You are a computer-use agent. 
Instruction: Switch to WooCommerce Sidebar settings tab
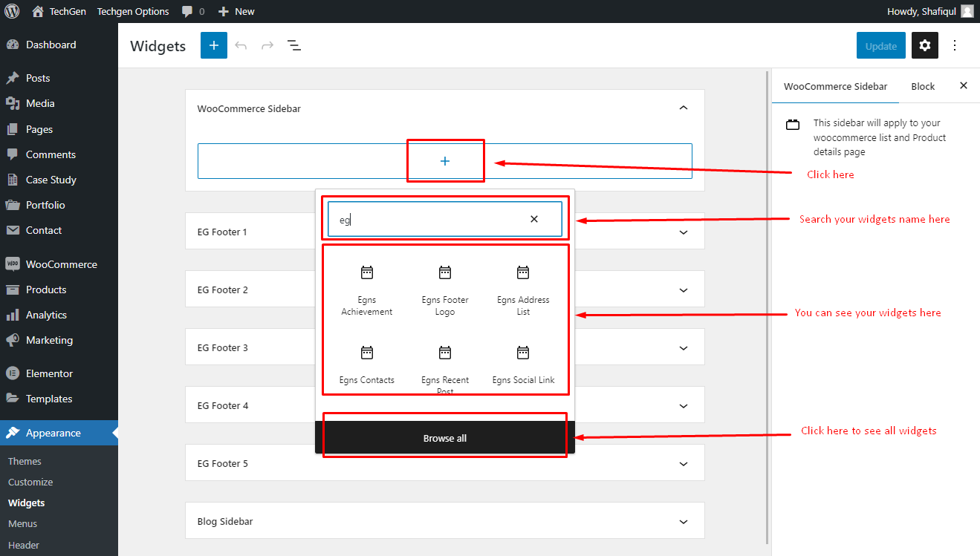pyautogui.click(x=836, y=86)
